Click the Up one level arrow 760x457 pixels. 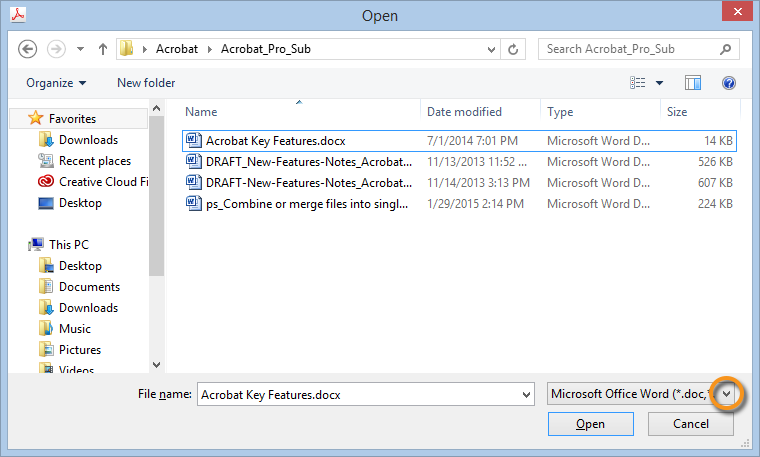(103, 48)
